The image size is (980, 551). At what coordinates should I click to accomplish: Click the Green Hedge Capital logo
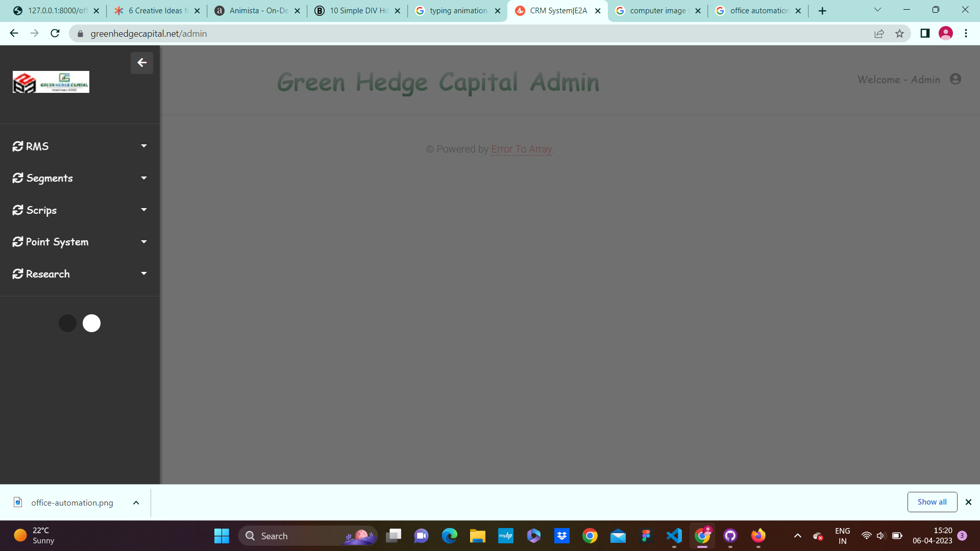click(51, 82)
